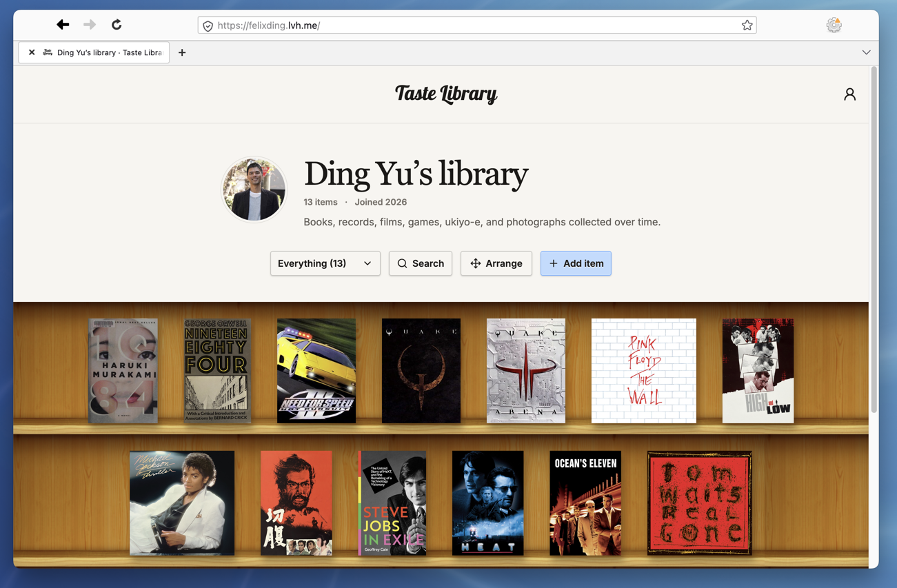Open the Tom Waits Real Gone album
The width and height of the screenshot is (897, 588).
click(700, 503)
